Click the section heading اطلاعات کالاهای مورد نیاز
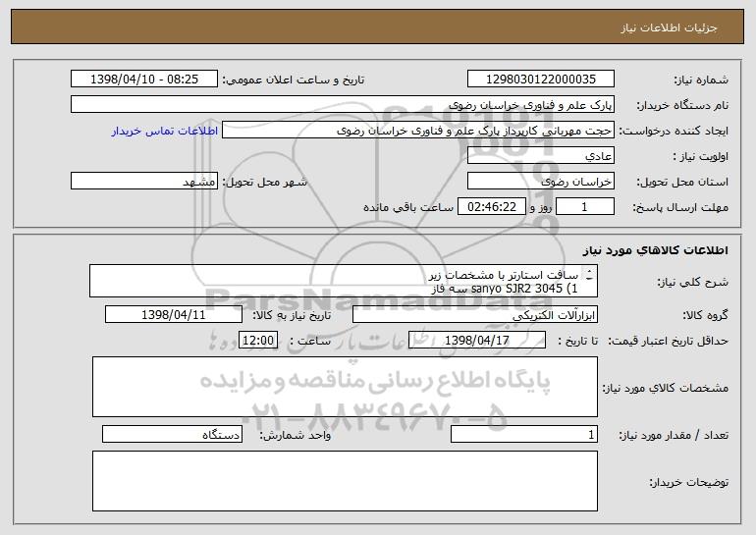The image size is (756, 535). pyautogui.click(x=656, y=250)
